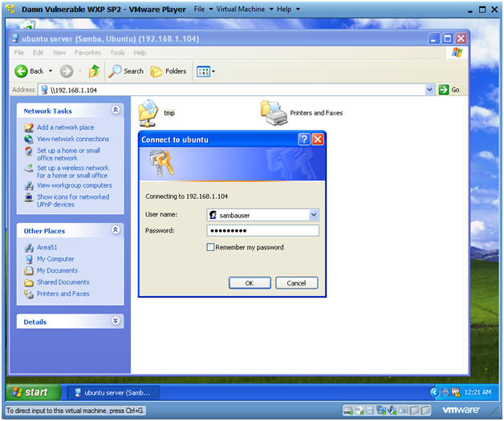Click the home or small office network icon

[29, 151]
